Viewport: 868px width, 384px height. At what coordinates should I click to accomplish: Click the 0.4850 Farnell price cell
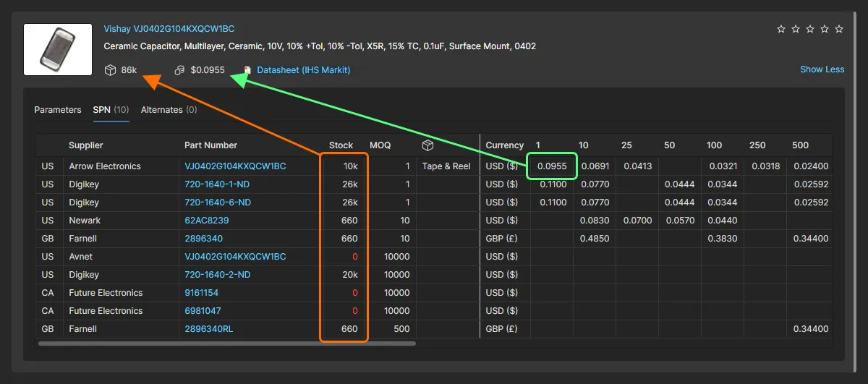[595, 239]
